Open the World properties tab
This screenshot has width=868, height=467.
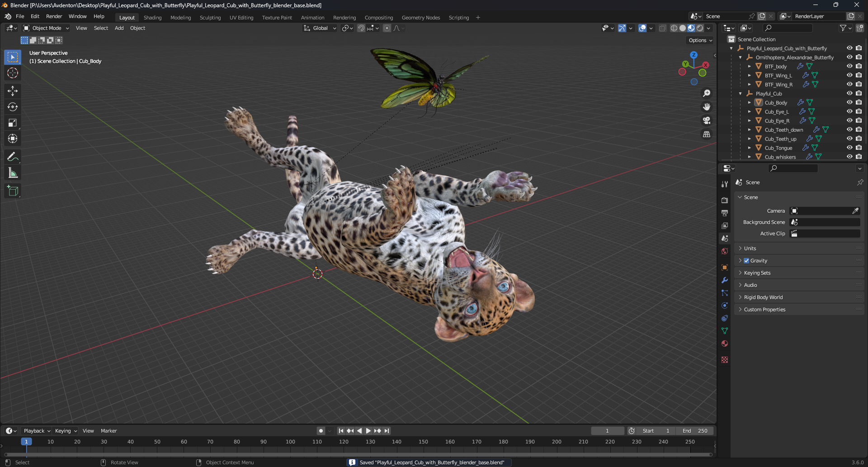point(725,251)
